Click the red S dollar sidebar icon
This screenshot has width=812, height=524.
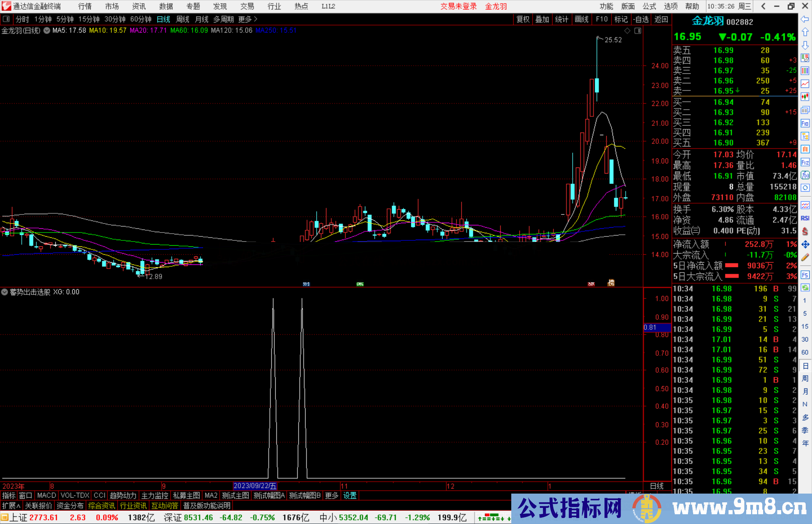[x=805, y=231]
